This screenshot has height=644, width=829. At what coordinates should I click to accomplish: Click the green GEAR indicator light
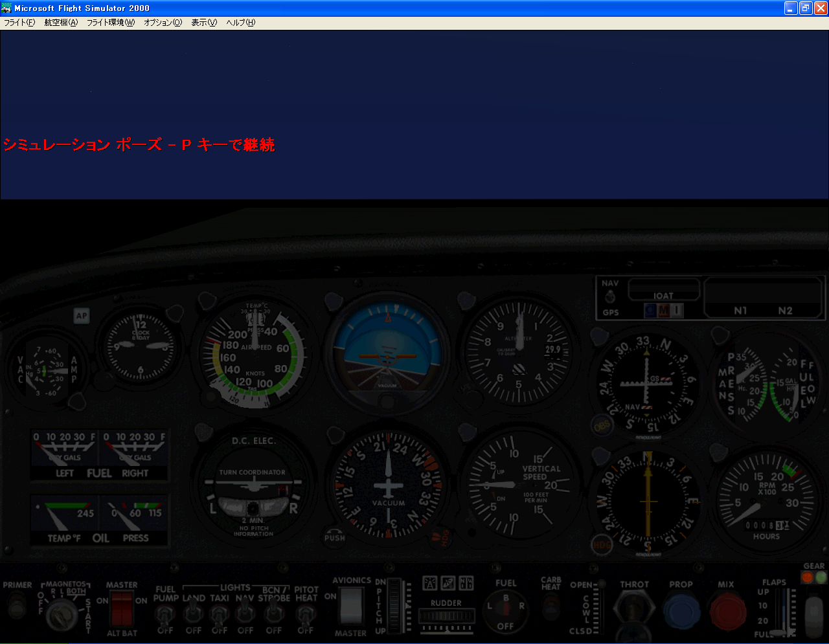coord(821,577)
